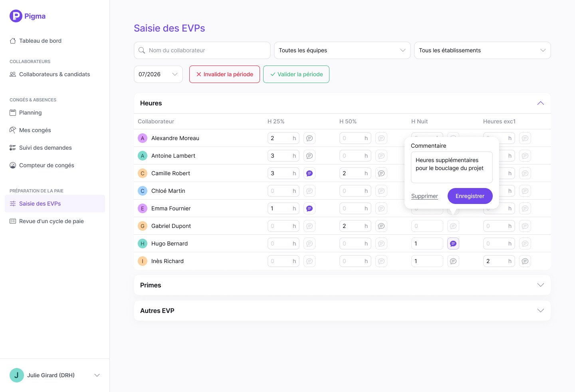Click Supprimer link in comment popup
This screenshot has height=392, width=575.
[x=424, y=196]
